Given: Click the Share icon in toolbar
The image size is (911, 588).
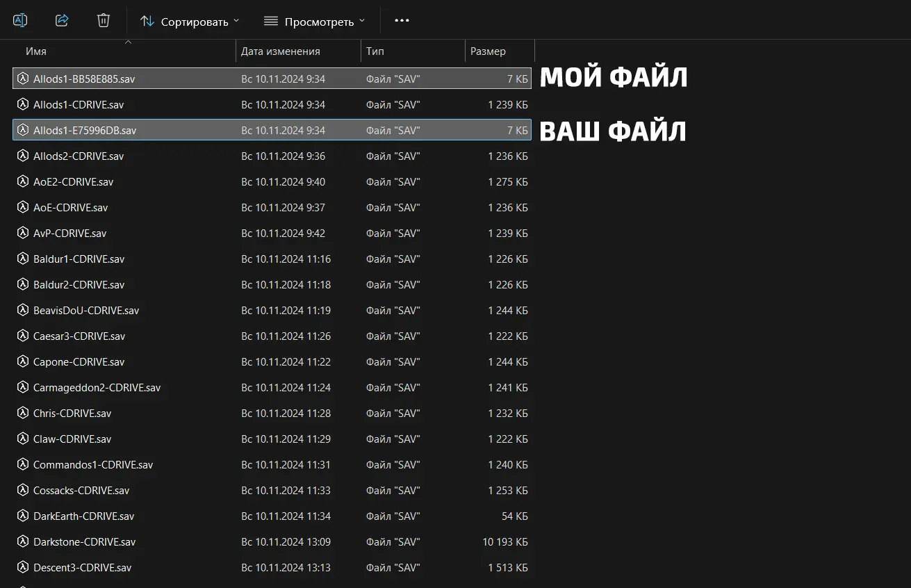Looking at the screenshot, I should [x=62, y=20].
